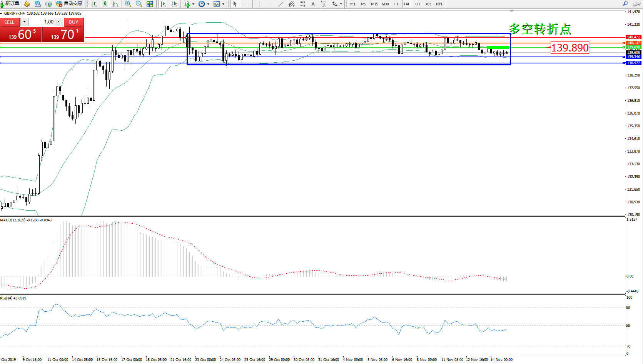Select the Crosshair tool

tap(246, 4)
